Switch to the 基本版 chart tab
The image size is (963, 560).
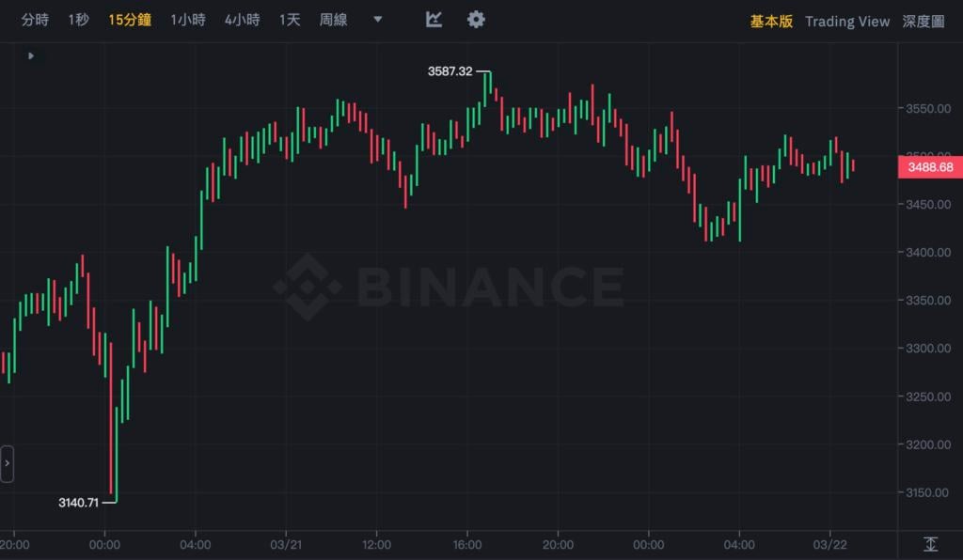coord(771,21)
